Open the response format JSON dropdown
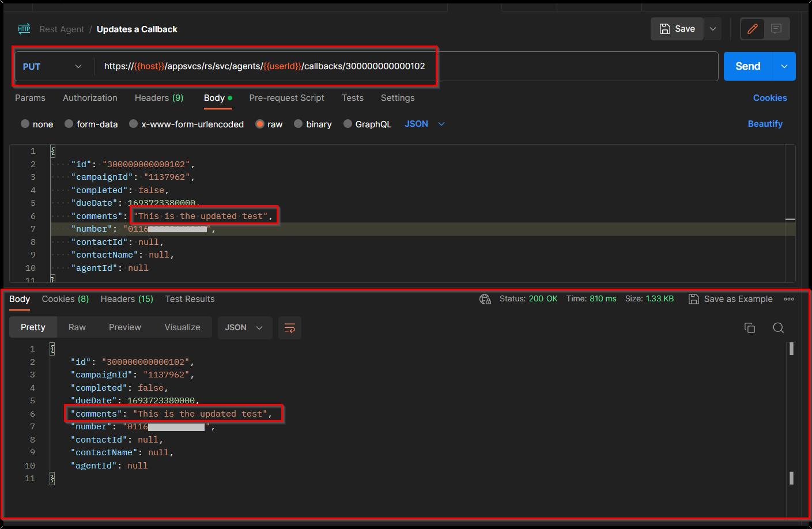This screenshot has width=812, height=529. (x=244, y=328)
